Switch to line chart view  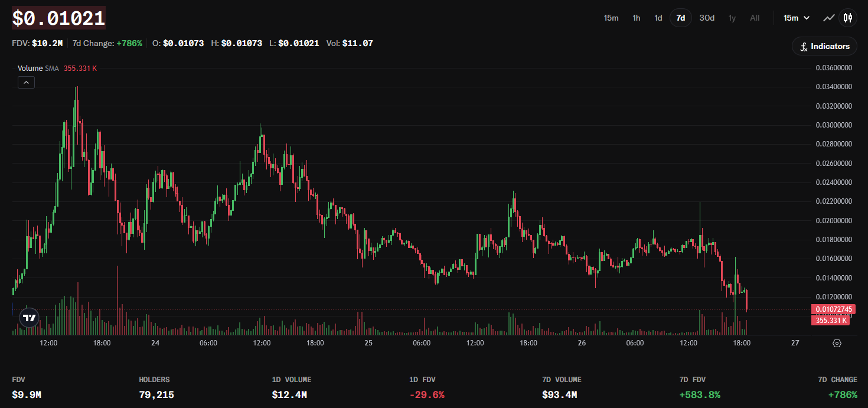click(829, 18)
